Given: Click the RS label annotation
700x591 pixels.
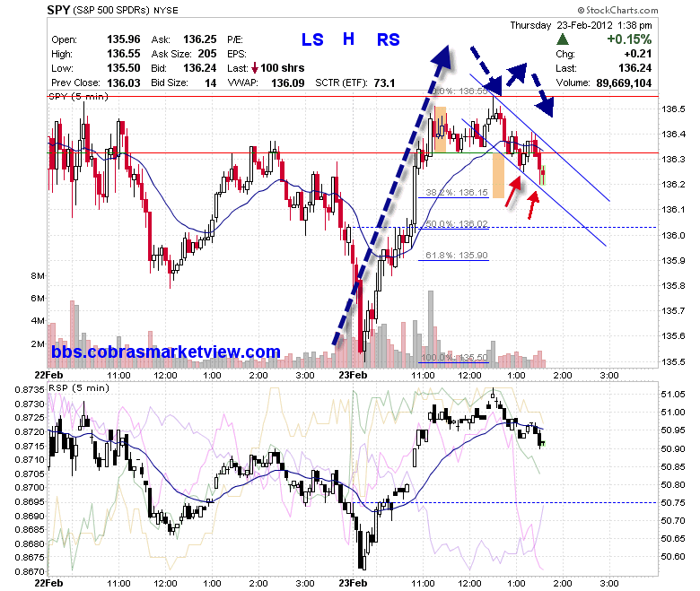Looking at the screenshot, I should pyautogui.click(x=388, y=39).
